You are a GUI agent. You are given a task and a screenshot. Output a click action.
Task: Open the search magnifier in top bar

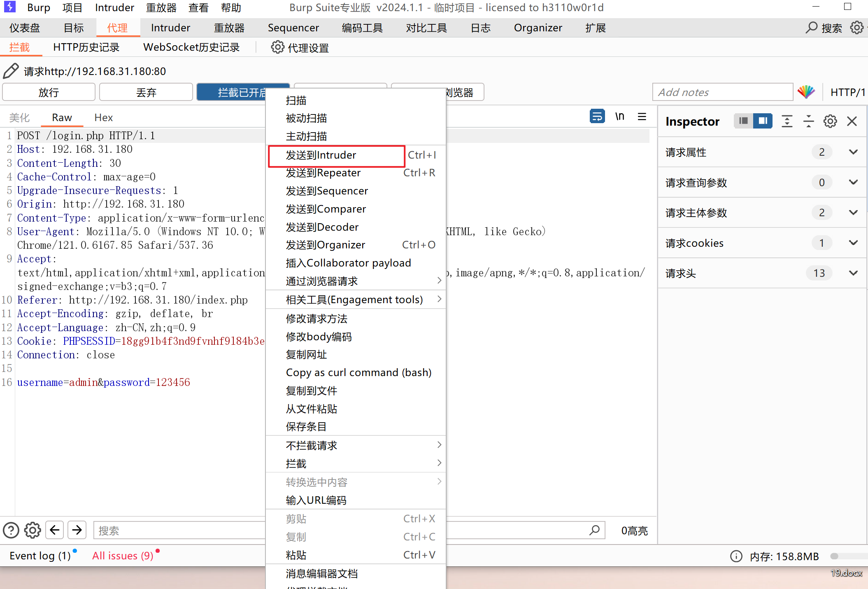811,28
